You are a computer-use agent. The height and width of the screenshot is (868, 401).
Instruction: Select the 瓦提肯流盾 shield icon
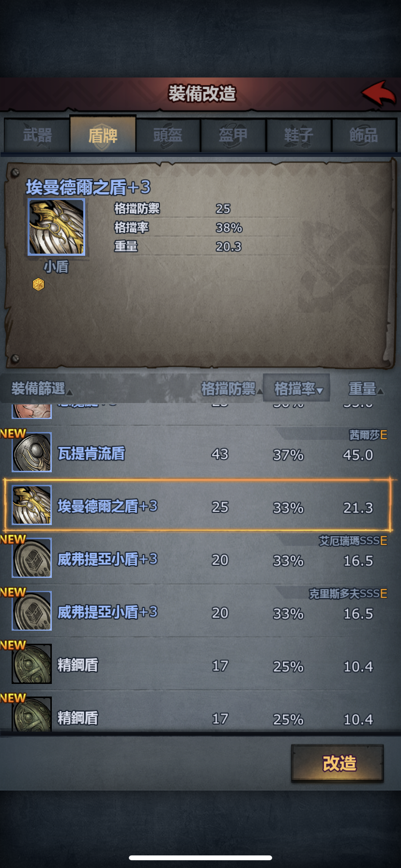point(32,452)
